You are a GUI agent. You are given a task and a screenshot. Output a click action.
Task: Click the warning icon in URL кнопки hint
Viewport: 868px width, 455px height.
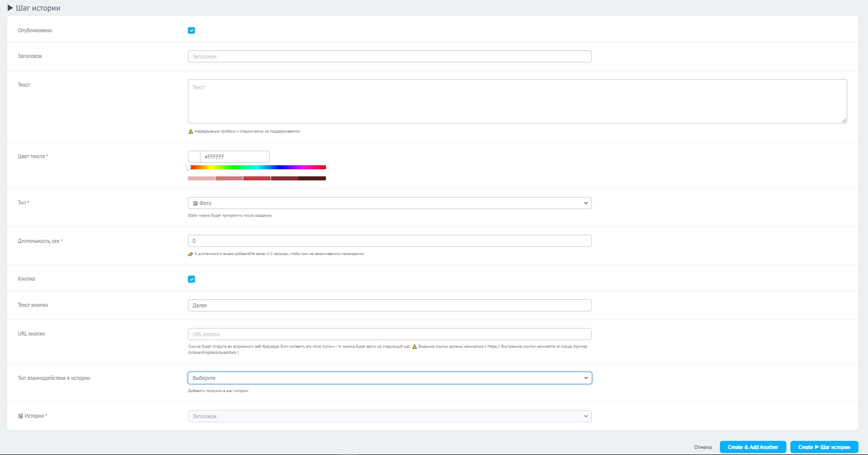click(x=415, y=347)
